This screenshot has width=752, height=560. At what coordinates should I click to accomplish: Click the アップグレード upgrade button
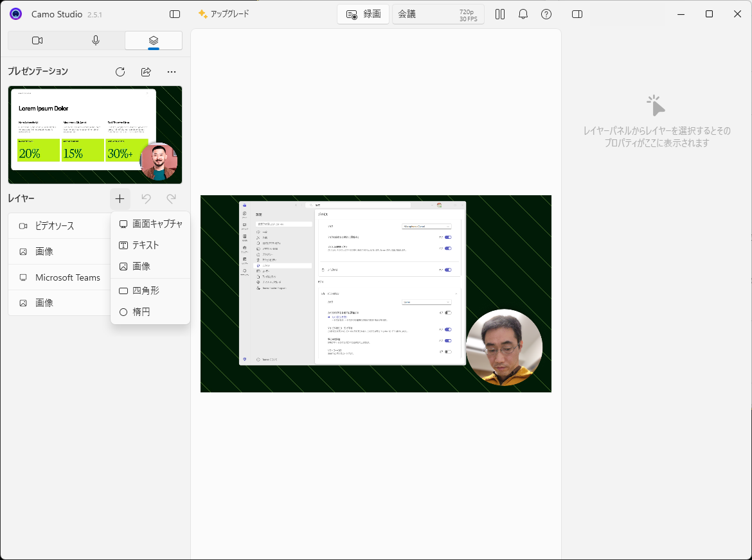(x=224, y=14)
